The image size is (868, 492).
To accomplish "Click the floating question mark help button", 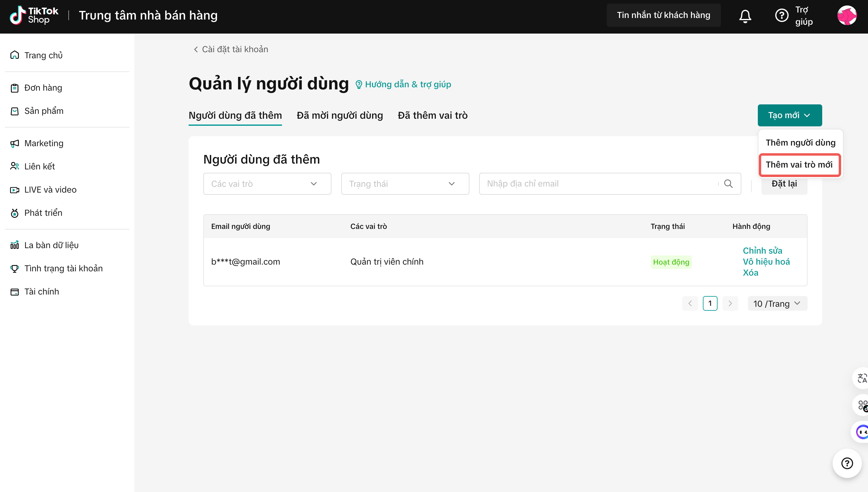I will 846,463.
